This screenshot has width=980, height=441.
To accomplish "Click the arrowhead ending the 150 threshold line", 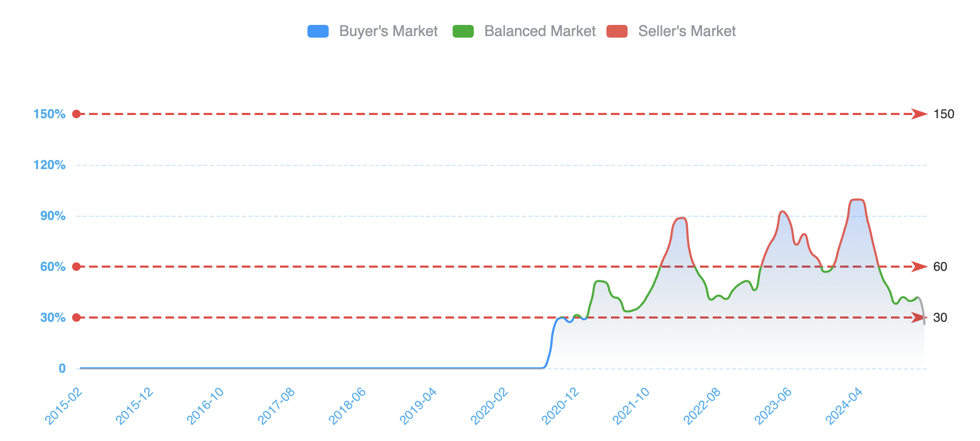I will click(x=919, y=114).
